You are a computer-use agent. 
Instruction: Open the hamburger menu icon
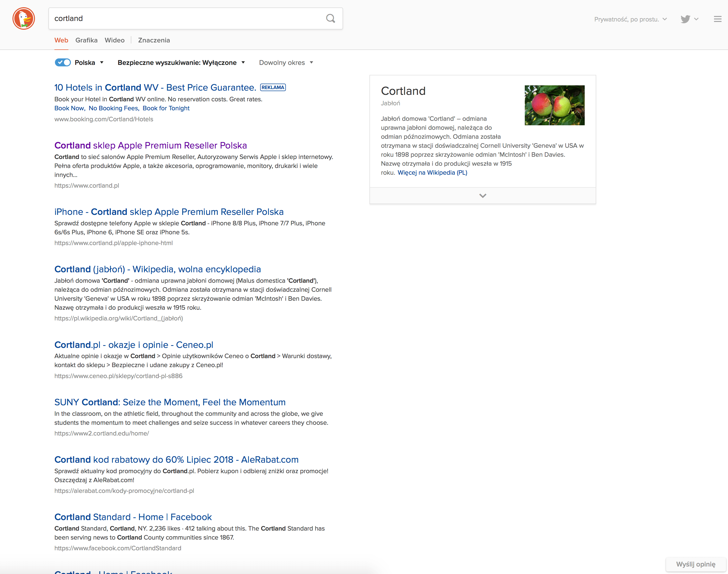[x=717, y=19]
